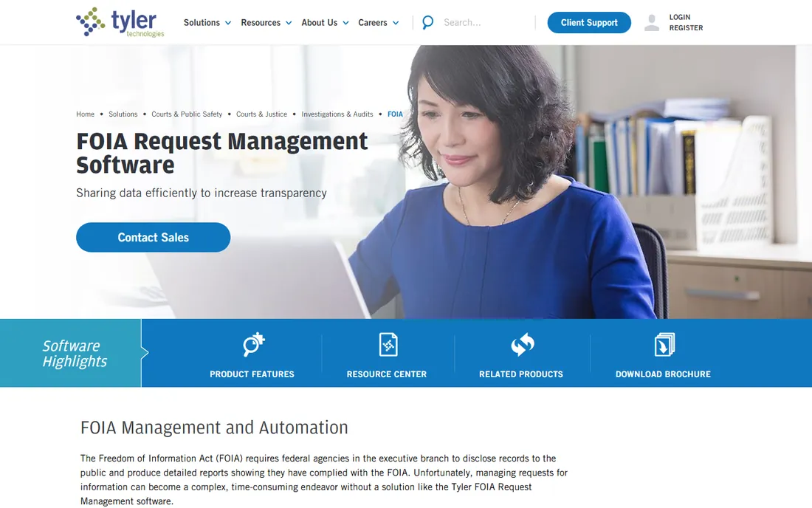Click the Client Support button
The height and width of the screenshot is (508, 812).
point(589,23)
